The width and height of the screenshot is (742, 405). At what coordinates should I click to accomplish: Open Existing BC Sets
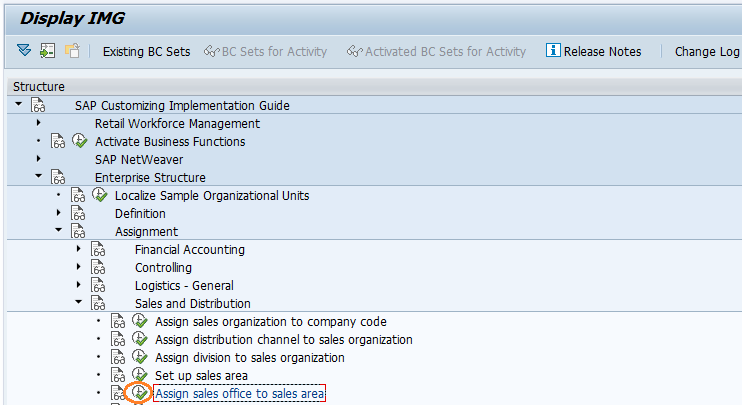tap(145, 51)
